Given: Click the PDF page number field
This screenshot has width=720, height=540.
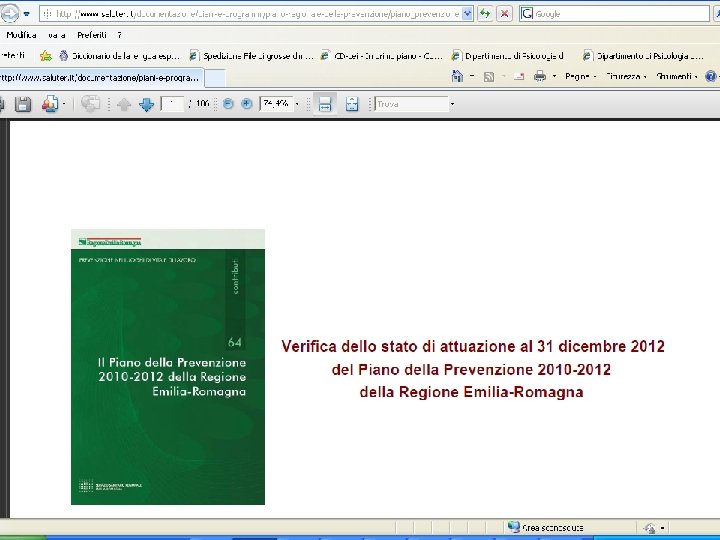Looking at the screenshot, I should 173,104.
